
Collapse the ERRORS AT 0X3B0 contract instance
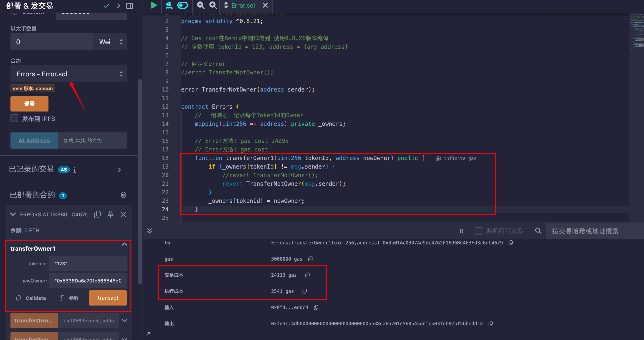coord(13,214)
